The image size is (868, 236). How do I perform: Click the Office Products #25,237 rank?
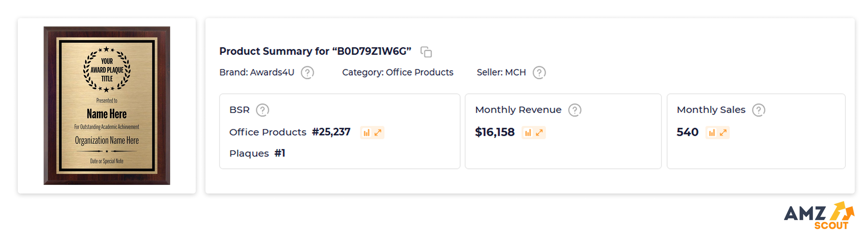click(290, 132)
